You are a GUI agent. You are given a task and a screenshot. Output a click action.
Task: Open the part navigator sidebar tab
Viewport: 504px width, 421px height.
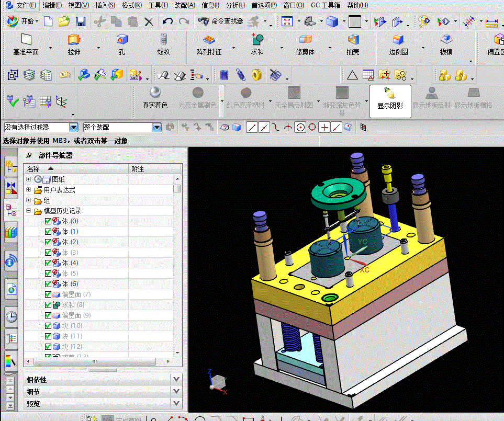(x=11, y=211)
